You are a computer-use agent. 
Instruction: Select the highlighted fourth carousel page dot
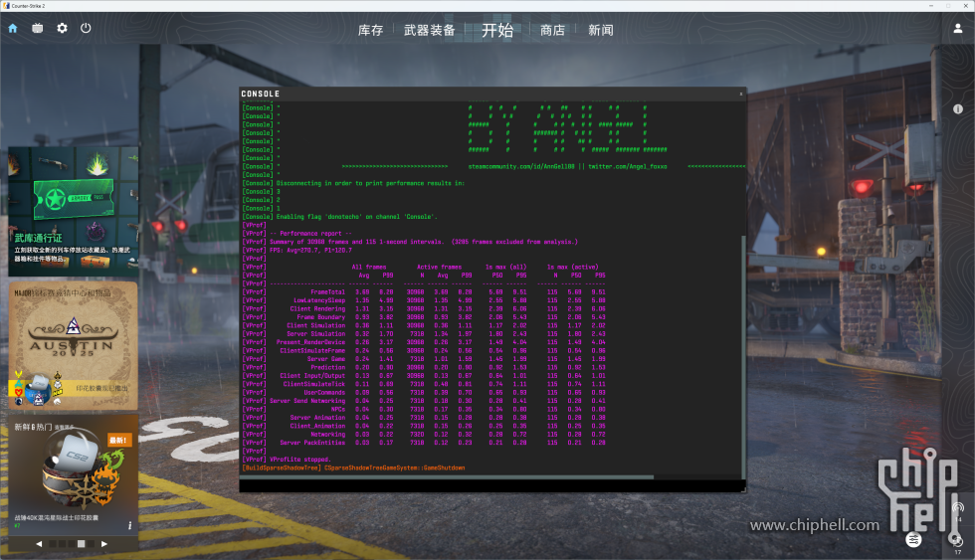click(81, 544)
